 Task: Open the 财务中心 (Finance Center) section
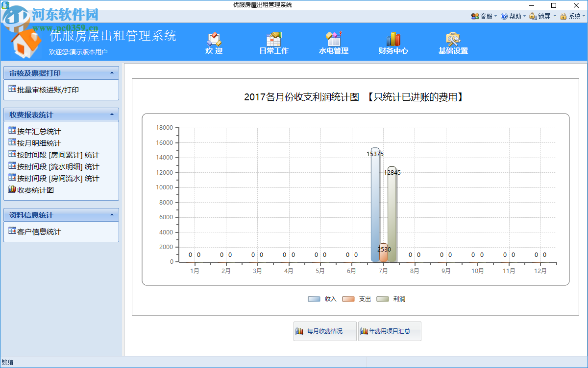click(394, 42)
